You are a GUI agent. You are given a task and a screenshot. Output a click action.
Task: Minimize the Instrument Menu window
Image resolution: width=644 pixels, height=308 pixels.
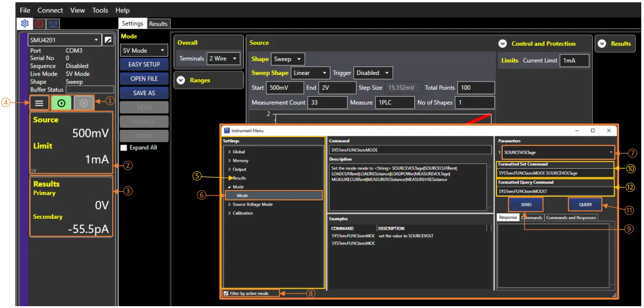577,131
